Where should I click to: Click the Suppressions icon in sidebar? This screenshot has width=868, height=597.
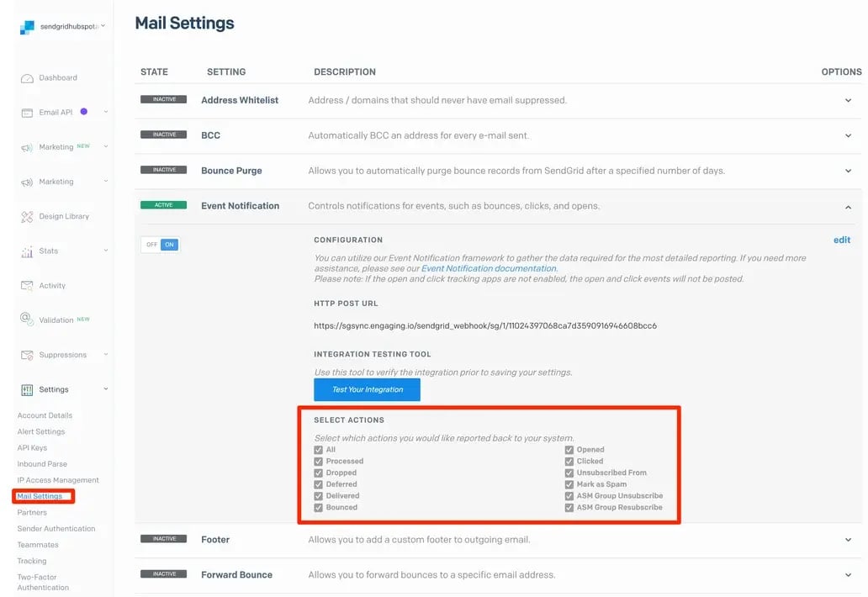[27, 355]
